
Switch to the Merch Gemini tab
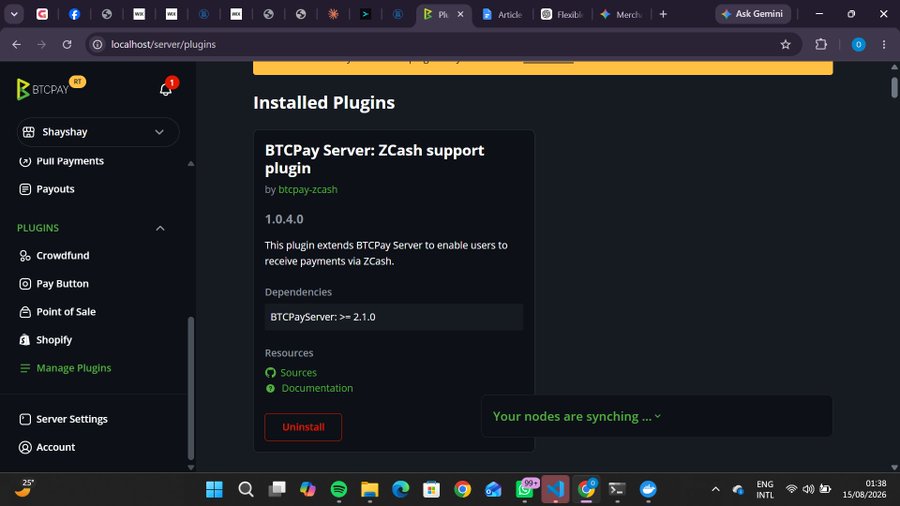coord(621,14)
